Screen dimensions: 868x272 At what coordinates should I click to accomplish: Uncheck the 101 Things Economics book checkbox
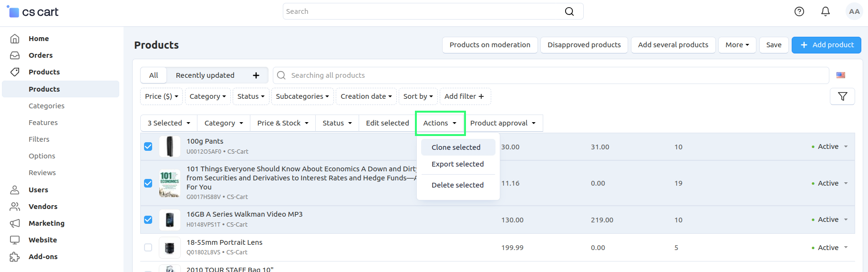point(148,183)
